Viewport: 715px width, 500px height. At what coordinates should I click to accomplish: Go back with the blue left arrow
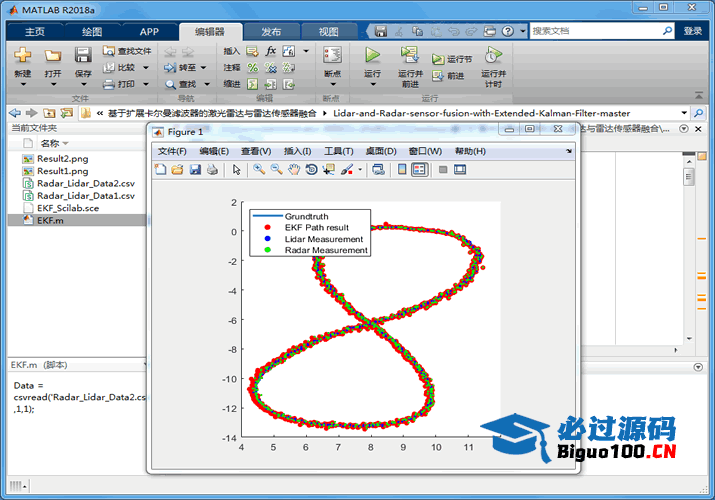click(15, 113)
